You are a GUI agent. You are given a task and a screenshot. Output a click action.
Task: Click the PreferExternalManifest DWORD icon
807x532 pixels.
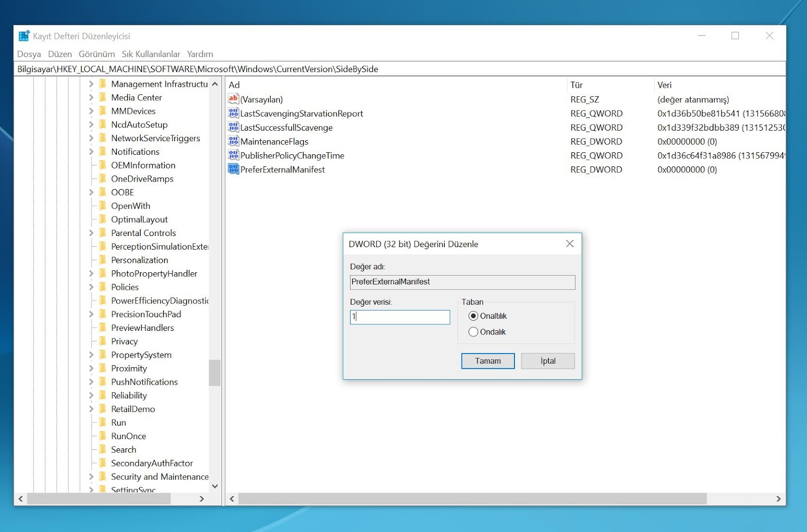(x=233, y=169)
